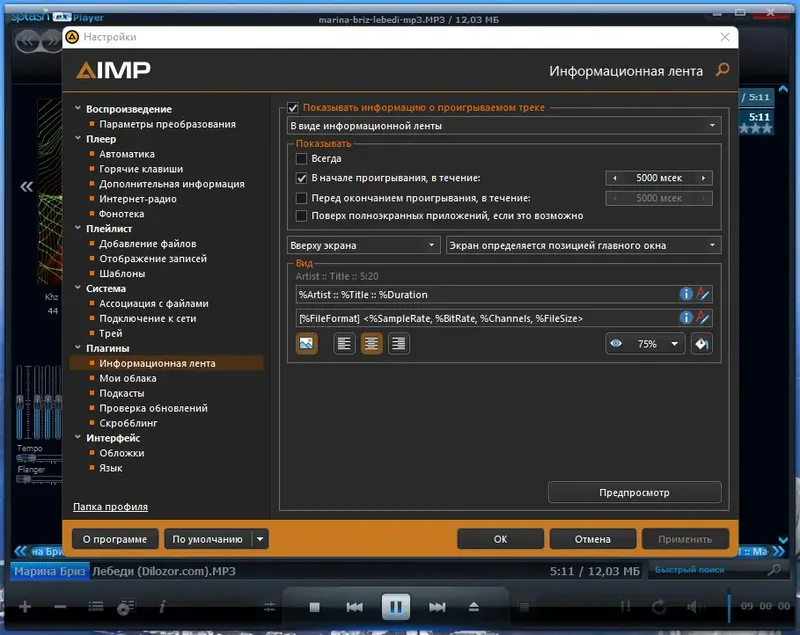Open 'В виде информационной ленты' dropdown
Viewport: 800px width, 635px height.
(504, 126)
